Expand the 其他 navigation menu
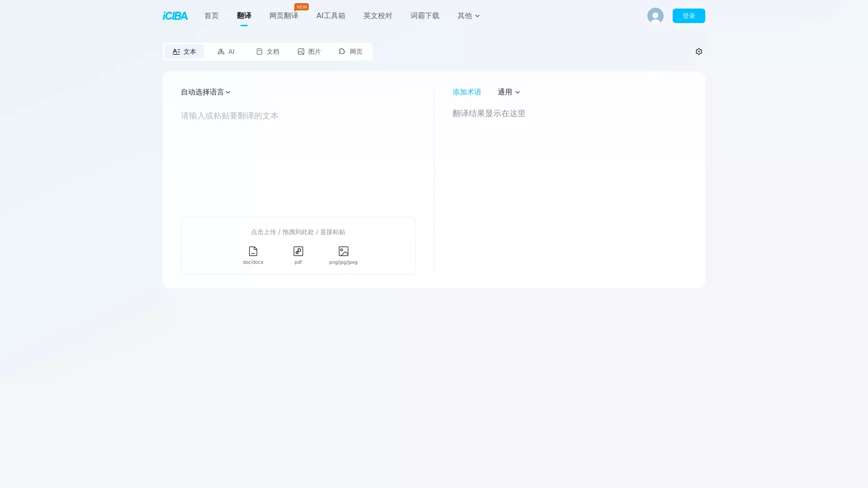This screenshot has width=868, height=488. click(468, 16)
